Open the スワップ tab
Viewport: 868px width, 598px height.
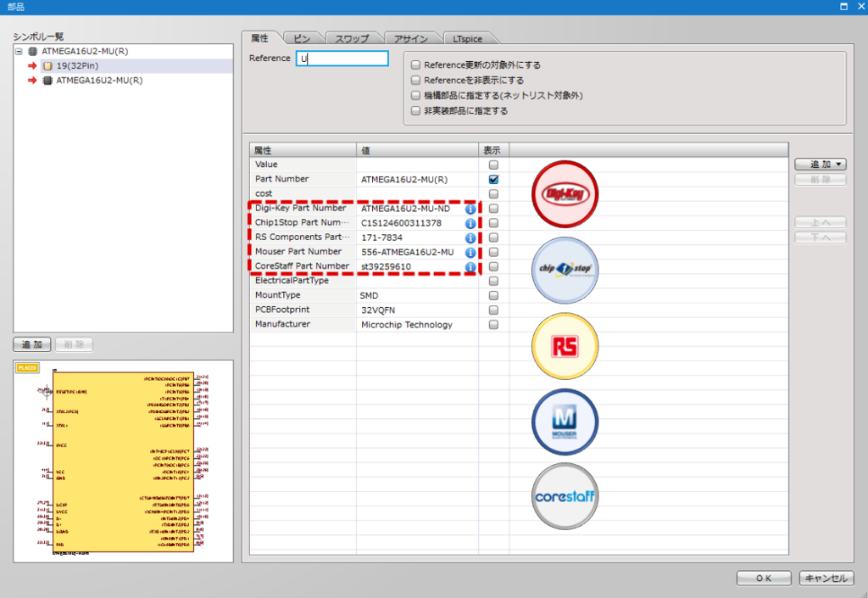click(352, 39)
